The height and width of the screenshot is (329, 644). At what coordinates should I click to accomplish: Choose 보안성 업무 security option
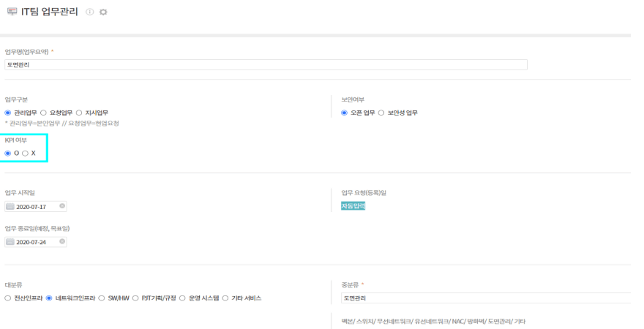[x=381, y=113]
